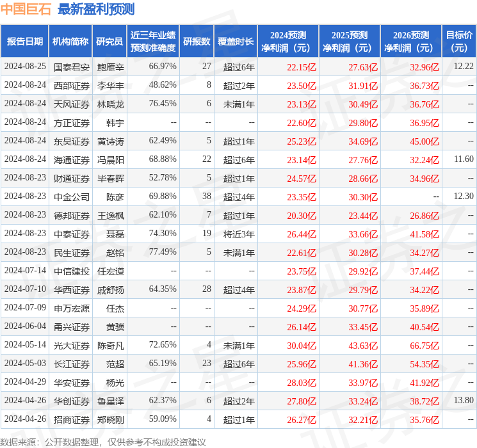Click the 近三年业绩预测准确度 column header
477x448 pixels.
point(153,42)
